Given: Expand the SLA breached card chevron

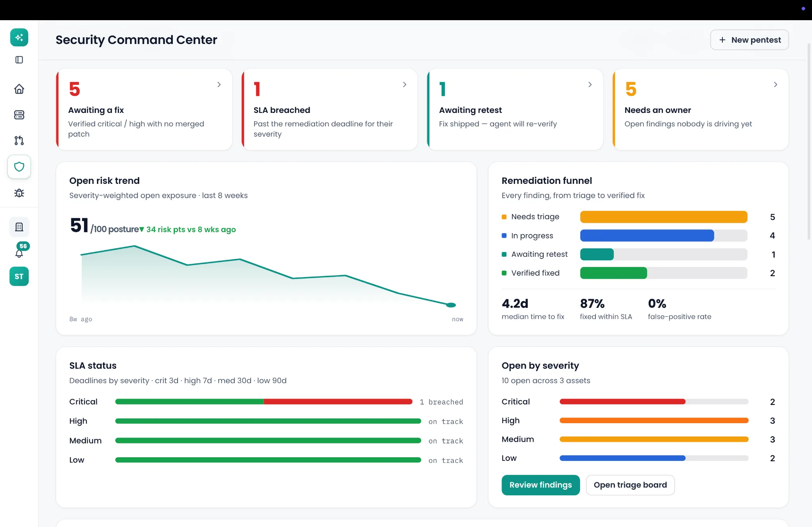Looking at the screenshot, I should click(404, 85).
